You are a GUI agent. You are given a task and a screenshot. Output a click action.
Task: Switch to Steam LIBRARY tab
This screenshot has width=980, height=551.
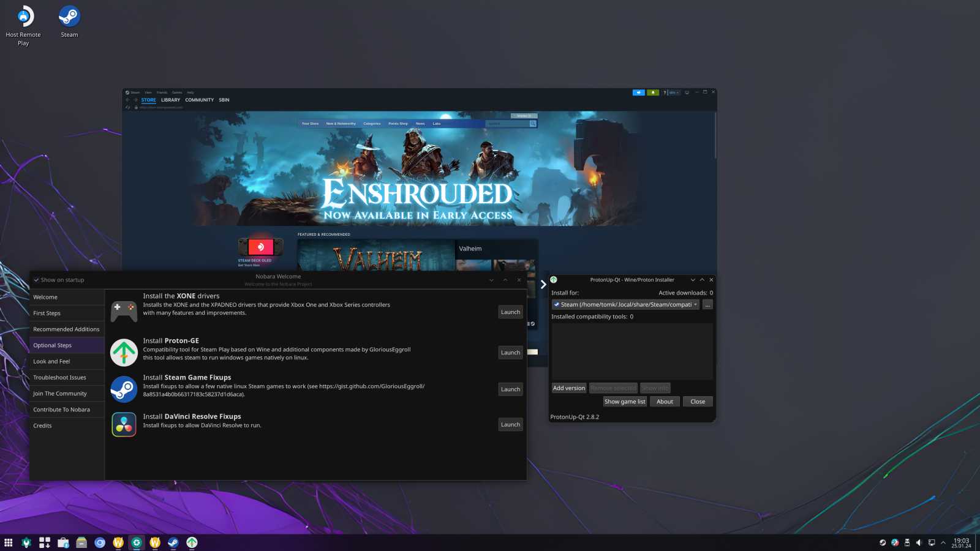tap(170, 100)
